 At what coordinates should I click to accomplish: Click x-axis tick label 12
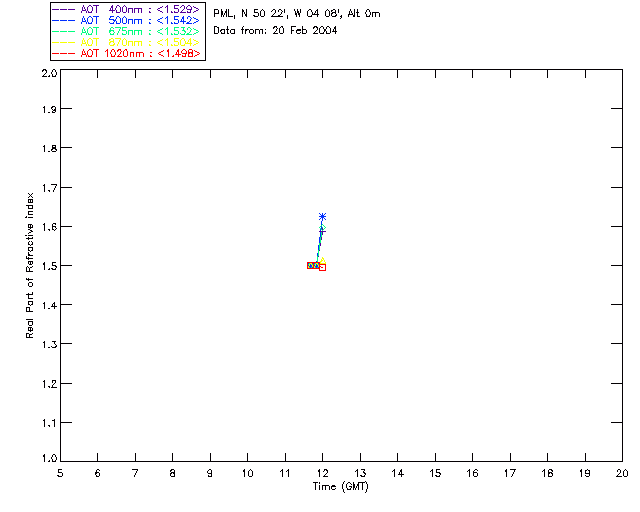point(322,473)
